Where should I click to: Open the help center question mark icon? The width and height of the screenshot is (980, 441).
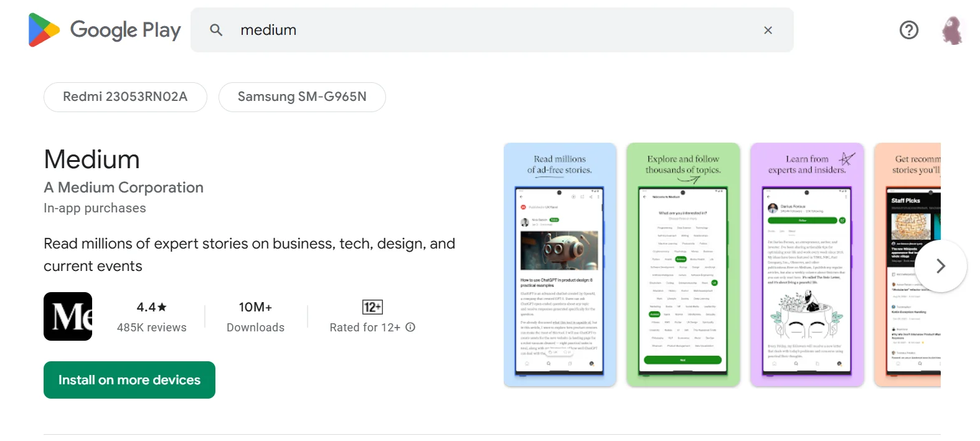point(908,30)
